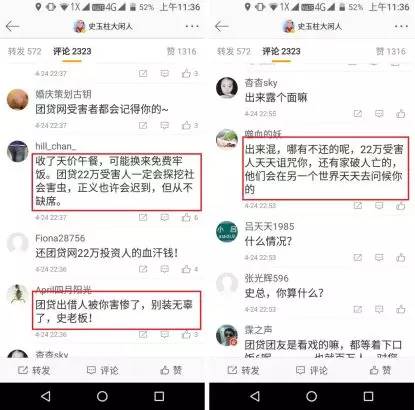Switch to 转发 572 tab in left screenshot
415x410 pixels.
click(25, 51)
